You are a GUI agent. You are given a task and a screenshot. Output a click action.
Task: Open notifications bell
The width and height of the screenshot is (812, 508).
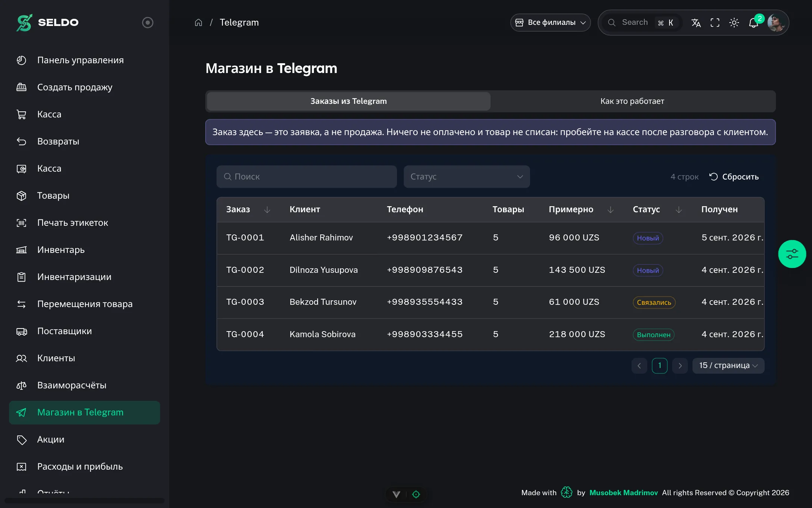[754, 23]
